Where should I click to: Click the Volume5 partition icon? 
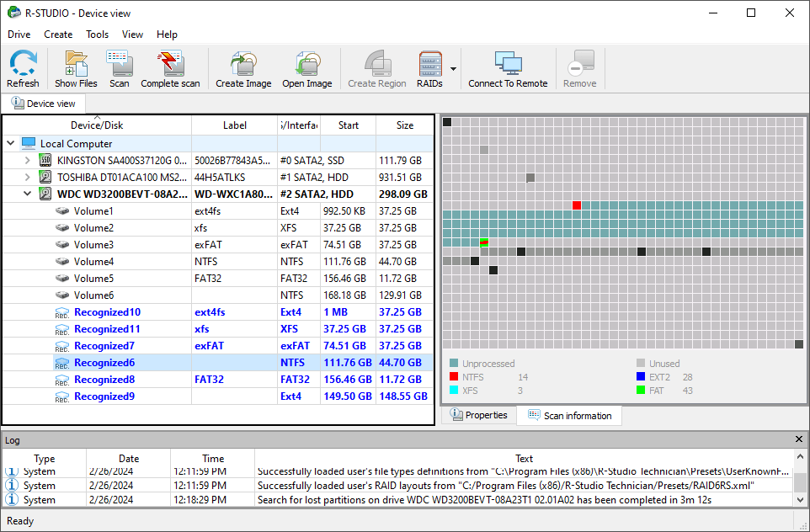point(62,279)
